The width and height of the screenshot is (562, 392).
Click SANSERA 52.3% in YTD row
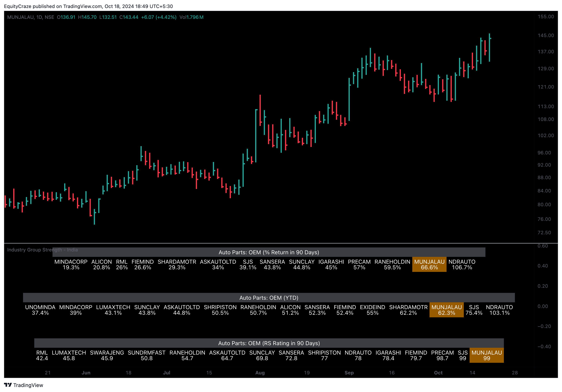(317, 310)
